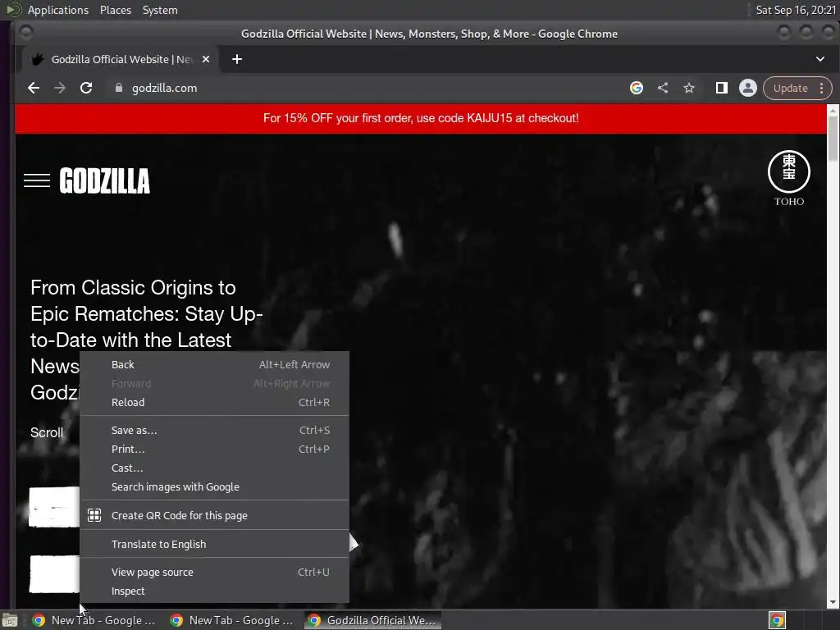Click the KAIJU15 promo banner
The width and height of the screenshot is (840, 630).
pos(421,118)
